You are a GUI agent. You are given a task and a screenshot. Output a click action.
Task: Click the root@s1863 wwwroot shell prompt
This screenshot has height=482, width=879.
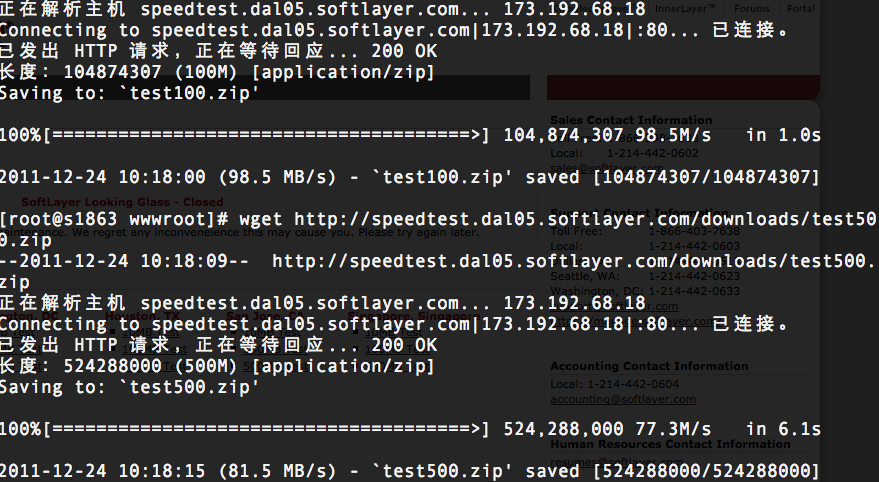(x=114, y=219)
